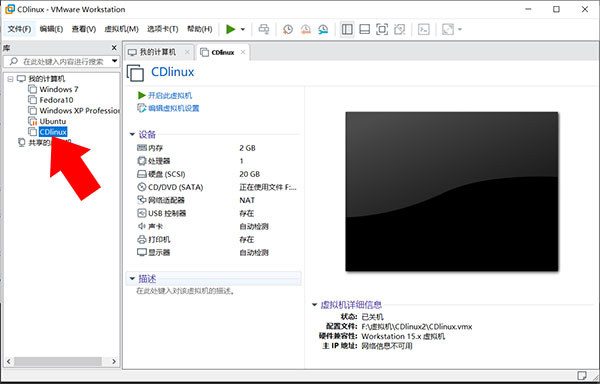Switch to the CDlinux tab
Viewport: 600px width, 384px height.
pyautogui.click(x=222, y=52)
